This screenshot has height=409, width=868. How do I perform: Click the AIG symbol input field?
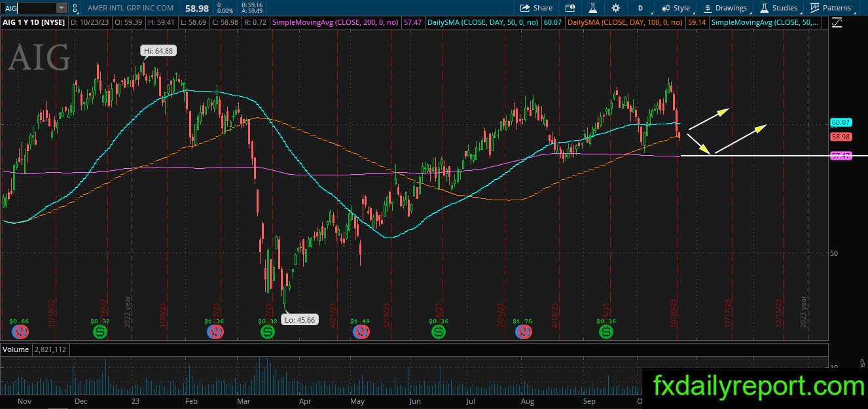tap(28, 8)
